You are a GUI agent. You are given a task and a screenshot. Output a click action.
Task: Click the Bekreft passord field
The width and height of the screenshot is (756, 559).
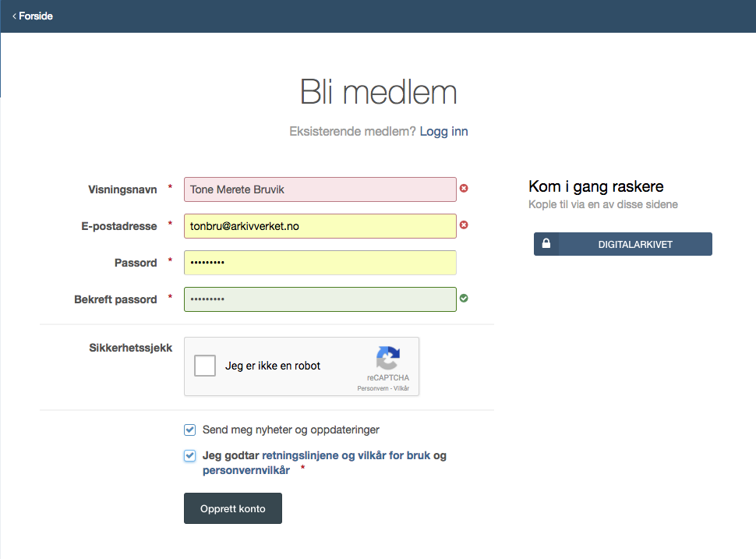(320, 299)
